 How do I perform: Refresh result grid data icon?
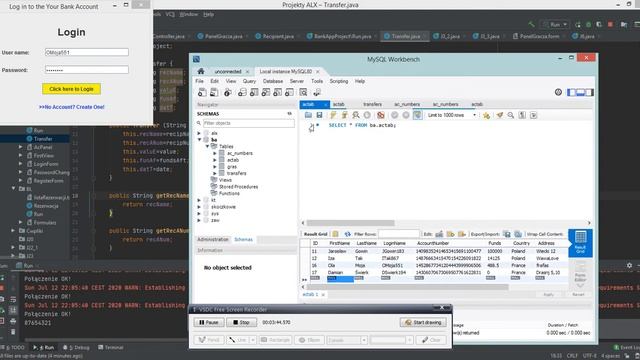(x=347, y=234)
